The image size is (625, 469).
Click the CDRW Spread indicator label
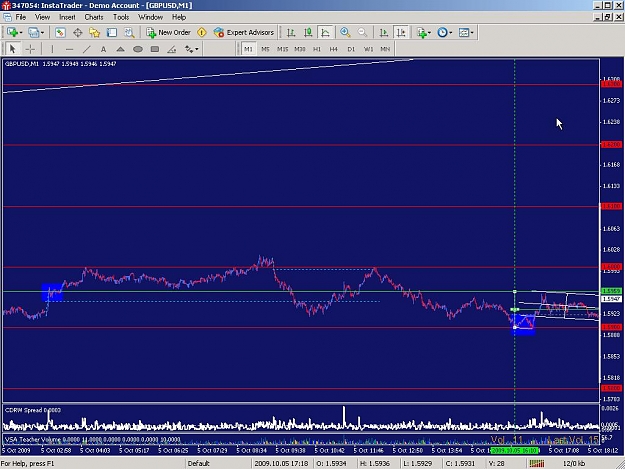[x=33, y=410]
